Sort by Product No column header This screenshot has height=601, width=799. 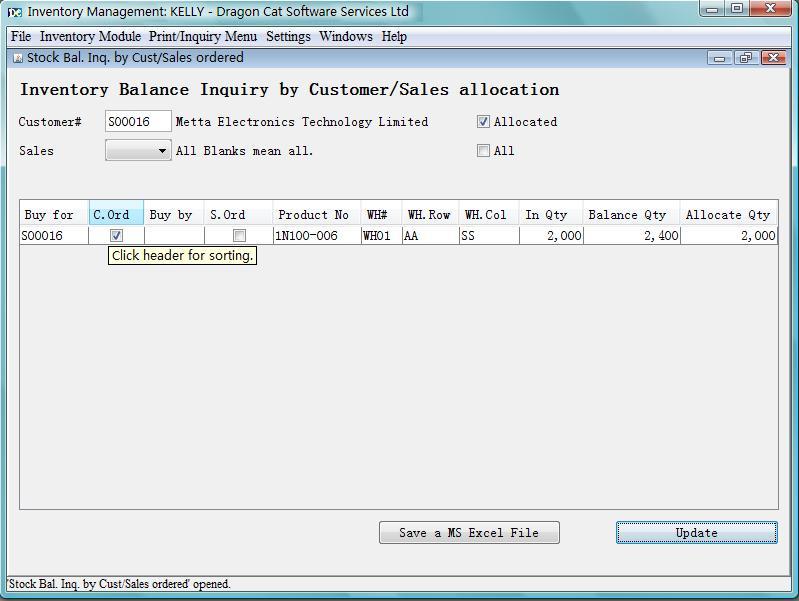[317, 215]
